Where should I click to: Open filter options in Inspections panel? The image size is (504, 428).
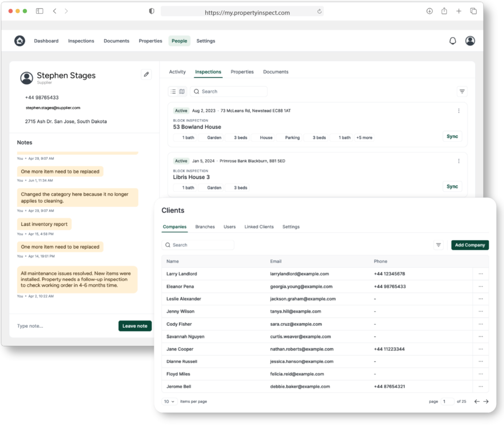coord(462,92)
